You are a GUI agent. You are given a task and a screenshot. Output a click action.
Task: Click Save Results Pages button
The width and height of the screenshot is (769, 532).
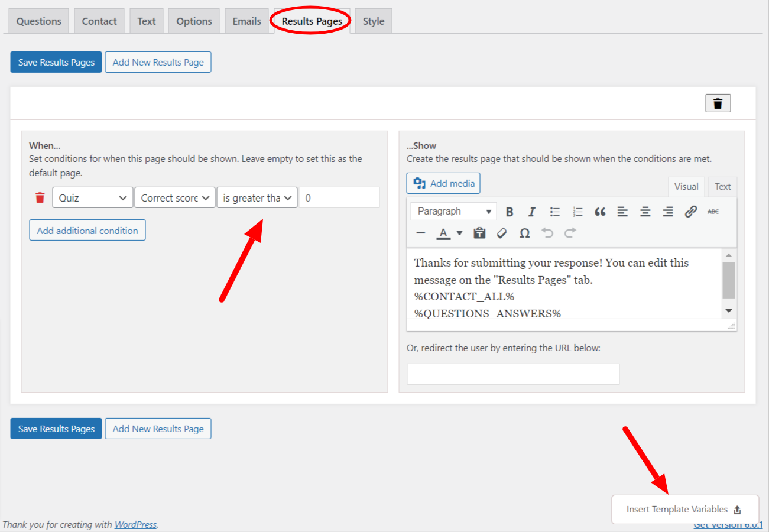point(56,61)
